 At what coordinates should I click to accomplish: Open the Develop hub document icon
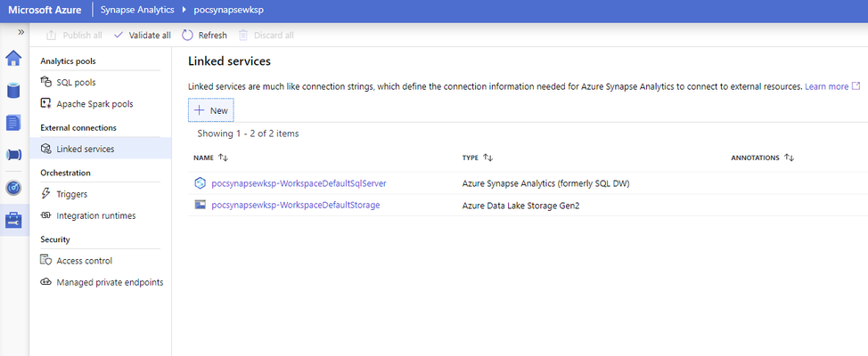(x=14, y=123)
